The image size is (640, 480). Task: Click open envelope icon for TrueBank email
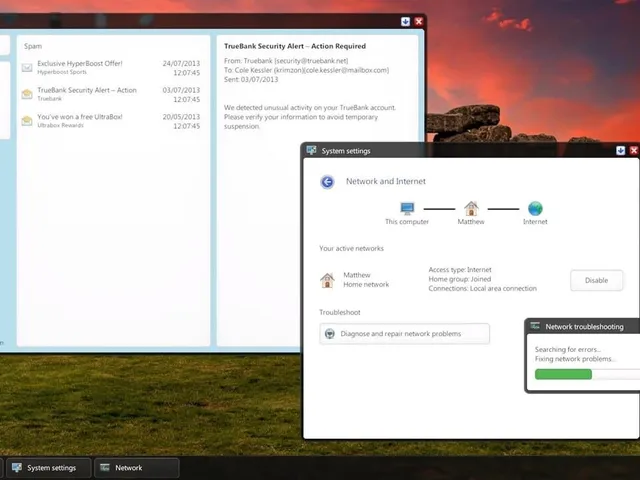(27, 94)
